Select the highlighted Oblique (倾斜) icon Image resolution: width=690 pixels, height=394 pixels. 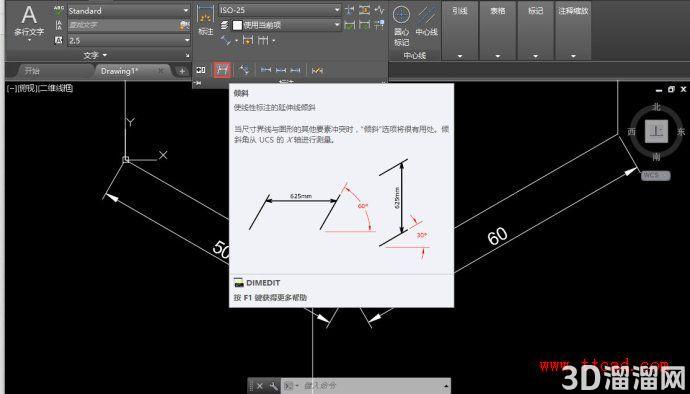pos(223,70)
